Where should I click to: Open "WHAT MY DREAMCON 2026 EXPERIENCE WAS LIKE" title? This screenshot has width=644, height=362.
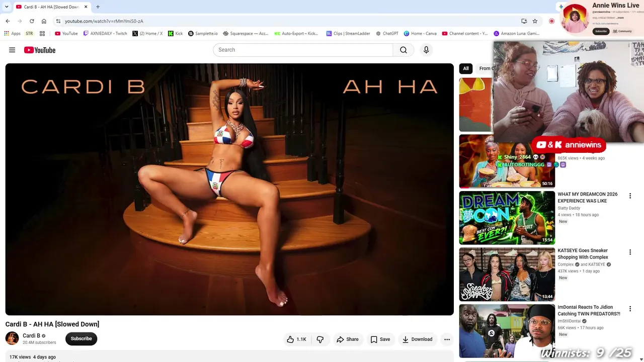pos(588,198)
